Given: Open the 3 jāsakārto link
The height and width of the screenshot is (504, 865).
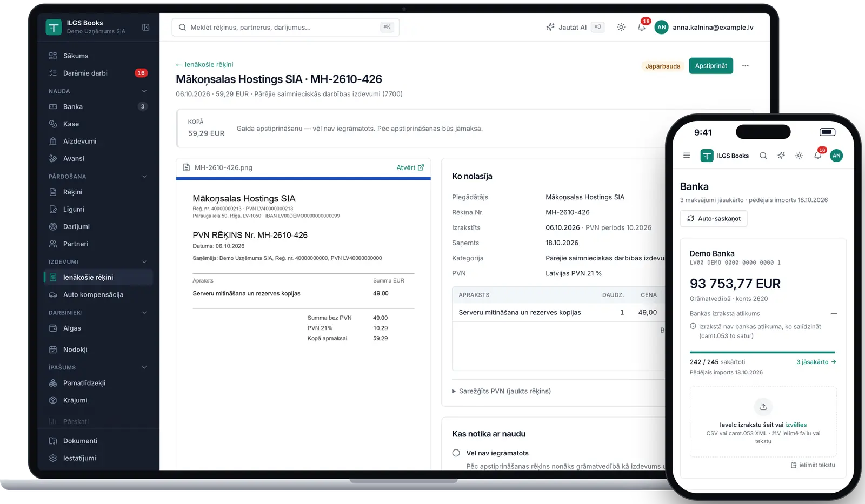Looking at the screenshot, I should [816, 362].
